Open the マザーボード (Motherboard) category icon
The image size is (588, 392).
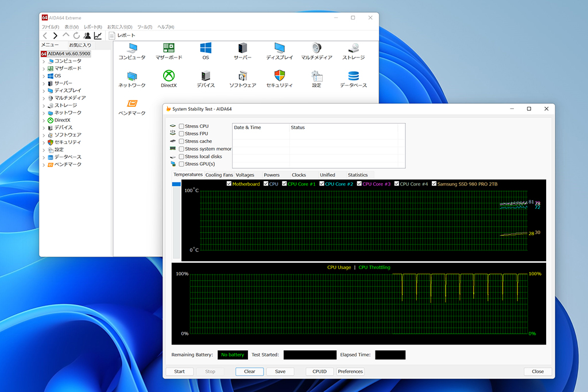tap(169, 48)
